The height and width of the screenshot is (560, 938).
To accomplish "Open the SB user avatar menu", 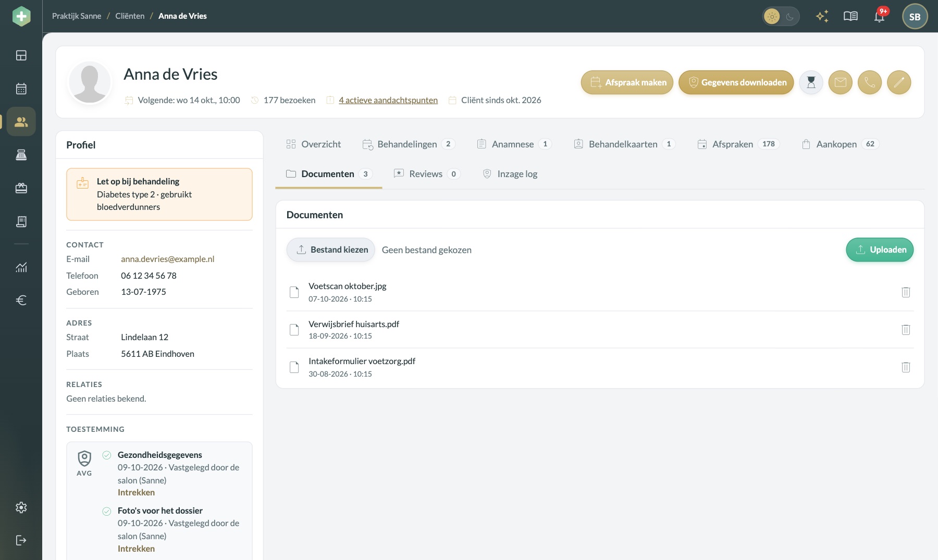I will coord(915,17).
